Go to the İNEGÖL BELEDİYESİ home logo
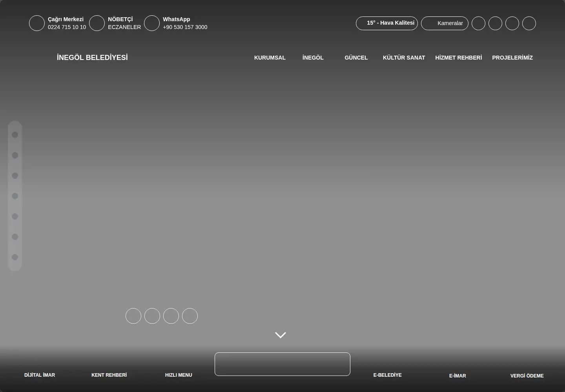The height and width of the screenshot is (392, 565). coord(92,58)
